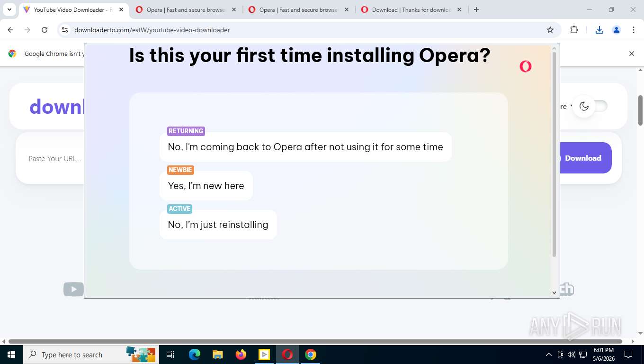
Task: Click the volume icon in system tray
Action: tap(572, 355)
